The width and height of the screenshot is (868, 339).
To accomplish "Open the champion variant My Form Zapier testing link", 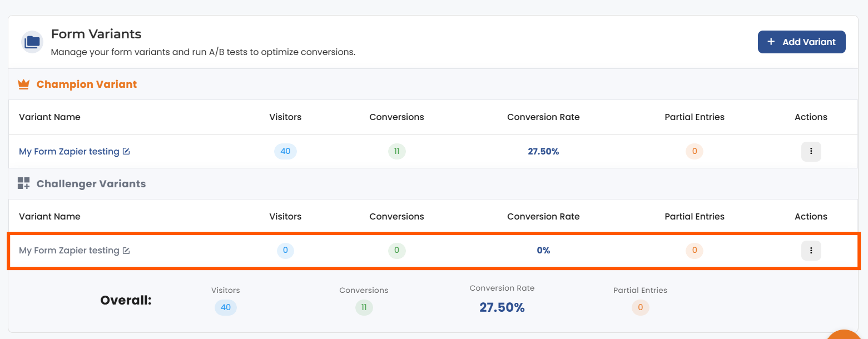I will tap(69, 151).
